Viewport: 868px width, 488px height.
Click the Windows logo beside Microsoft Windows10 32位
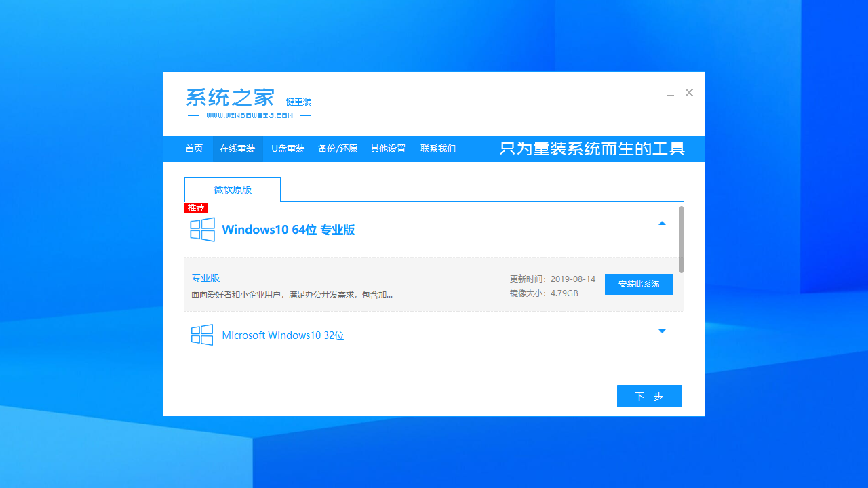point(202,335)
